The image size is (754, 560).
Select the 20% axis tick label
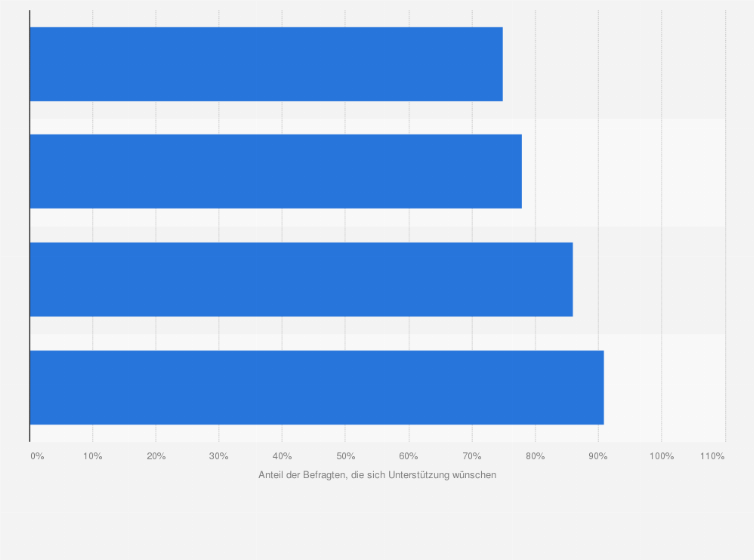coord(156,456)
